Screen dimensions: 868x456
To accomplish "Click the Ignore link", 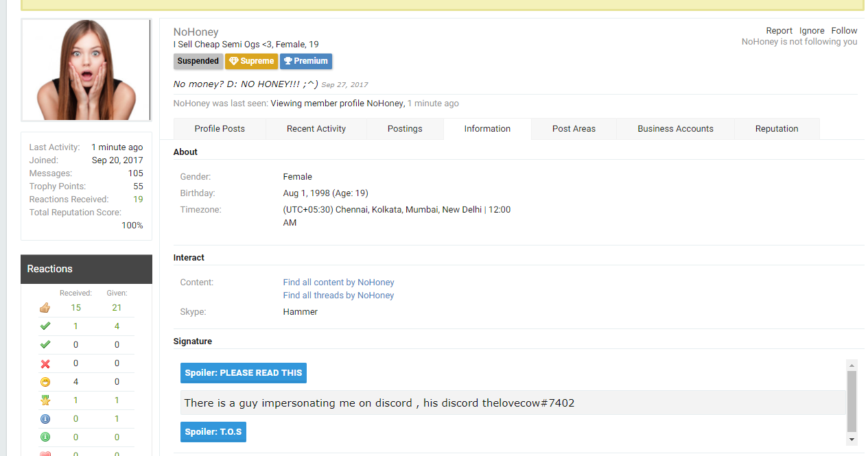I will 812,31.
